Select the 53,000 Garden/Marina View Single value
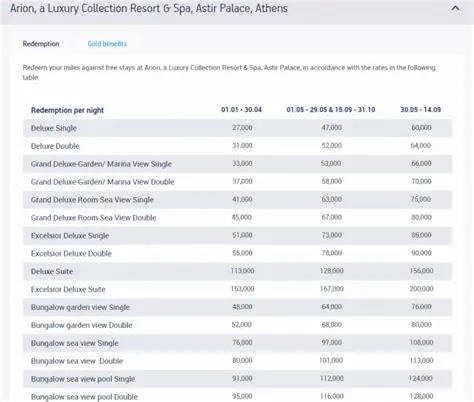The width and height of the screenshot is (474, 402). coord(331,164)
